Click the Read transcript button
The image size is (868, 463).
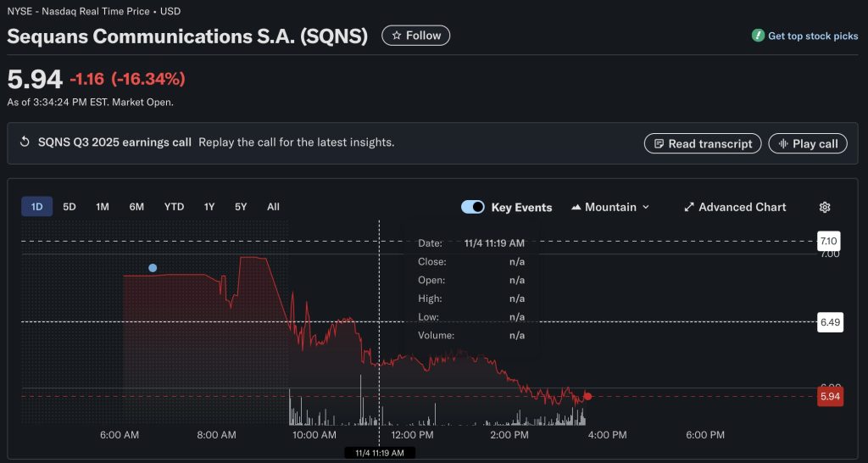click(x=702, y=143)
